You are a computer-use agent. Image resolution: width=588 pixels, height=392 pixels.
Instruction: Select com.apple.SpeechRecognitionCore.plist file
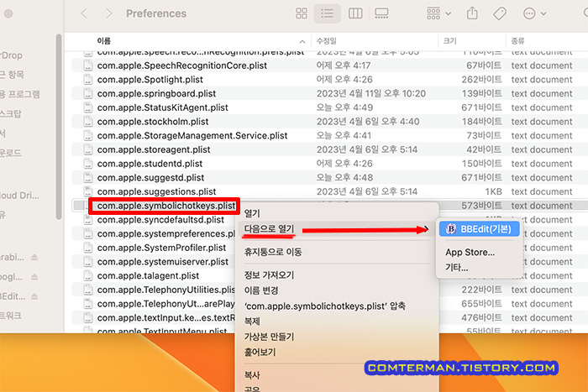[182, 65]
